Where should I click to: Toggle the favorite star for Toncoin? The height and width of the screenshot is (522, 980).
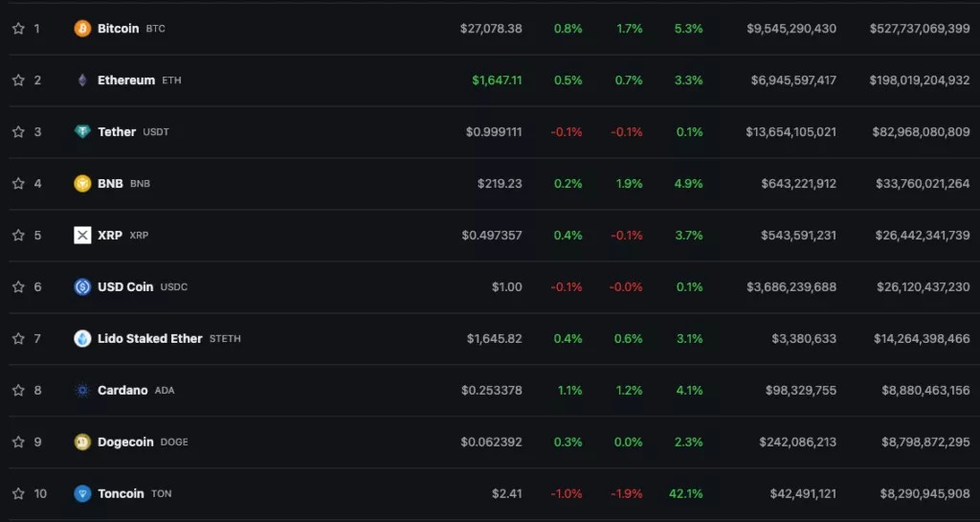click(18, 494)
